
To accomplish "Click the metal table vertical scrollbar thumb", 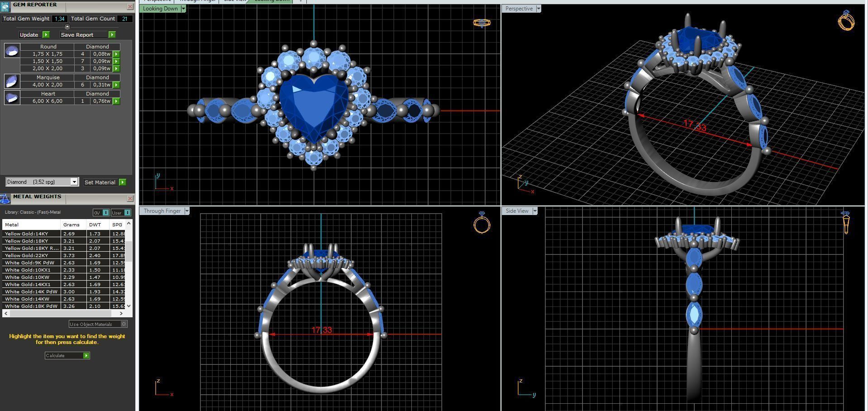I will pos(129,251).
